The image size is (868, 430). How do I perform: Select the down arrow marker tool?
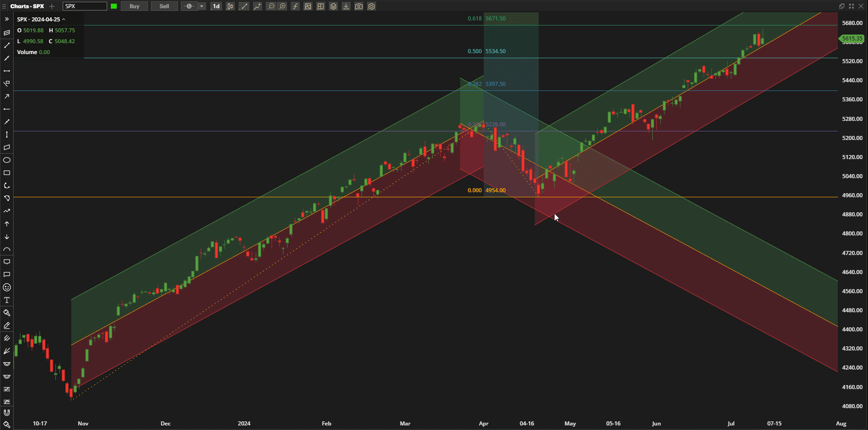7,237
